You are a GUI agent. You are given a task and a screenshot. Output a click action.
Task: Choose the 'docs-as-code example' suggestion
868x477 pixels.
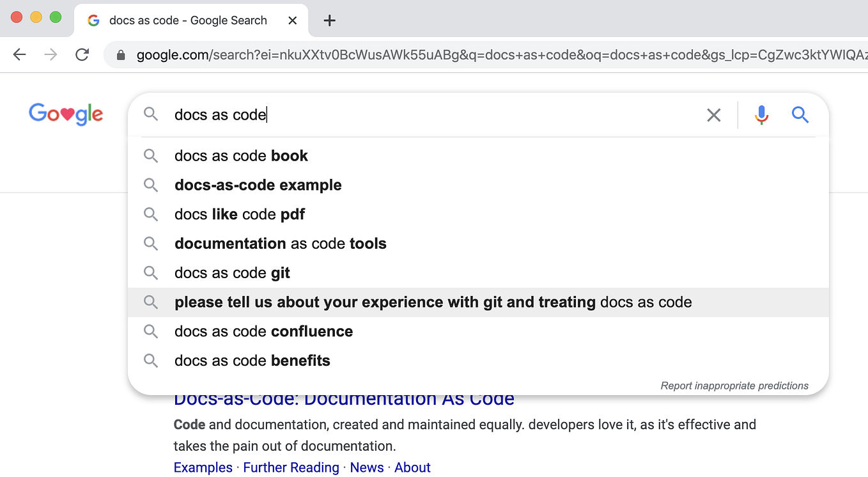[258, 185]
